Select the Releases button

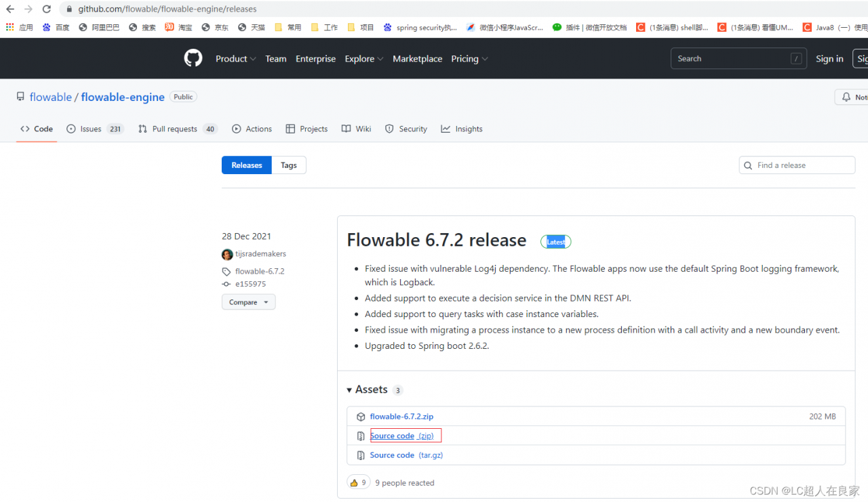click(x=247, y=165)
